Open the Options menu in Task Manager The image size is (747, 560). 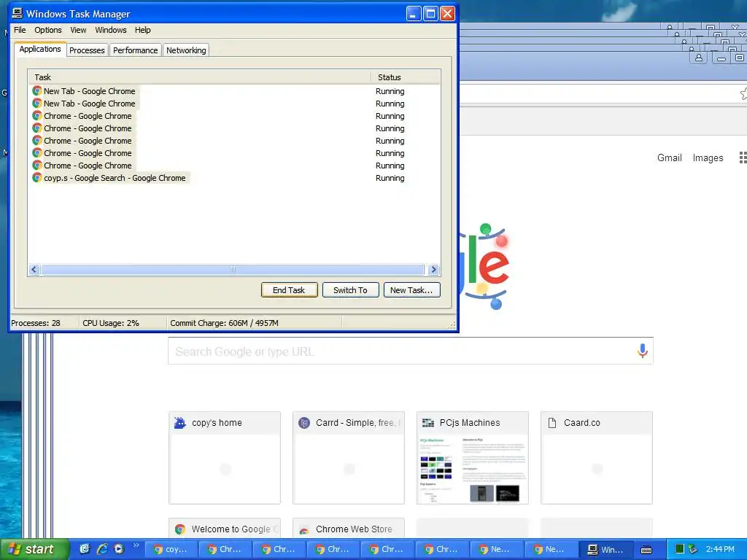tap(47, 30)
